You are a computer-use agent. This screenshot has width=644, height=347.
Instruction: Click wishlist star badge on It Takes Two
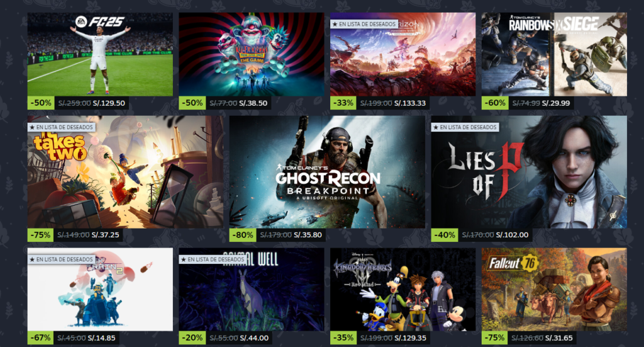pyautogui.click(x=62, y=127)
